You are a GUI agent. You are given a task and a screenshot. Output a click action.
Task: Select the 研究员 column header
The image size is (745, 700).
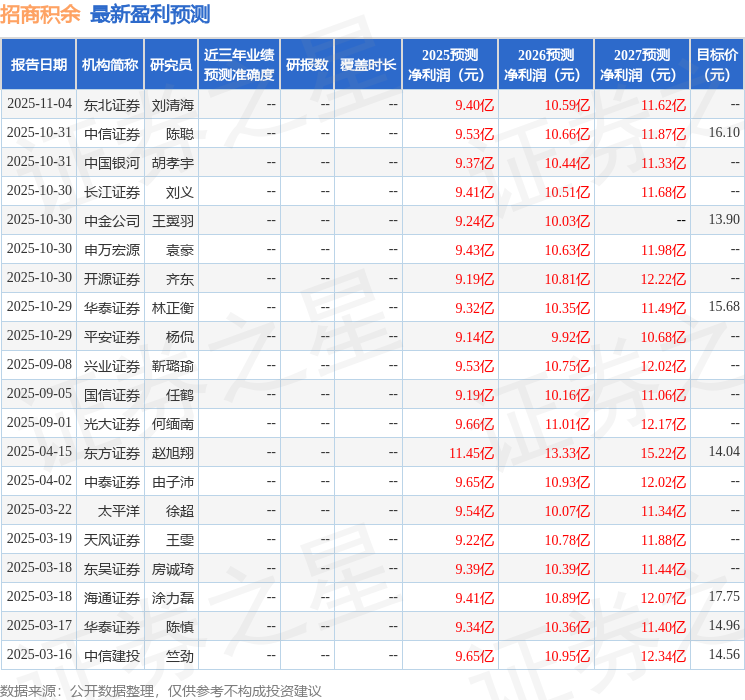coord(171,65)
